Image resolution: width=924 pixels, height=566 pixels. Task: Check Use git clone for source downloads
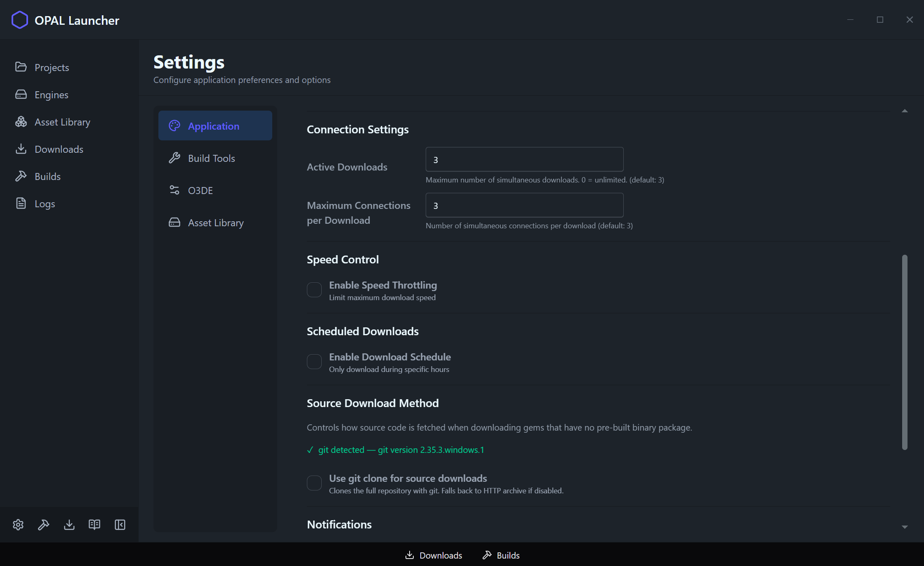point(314,483)
